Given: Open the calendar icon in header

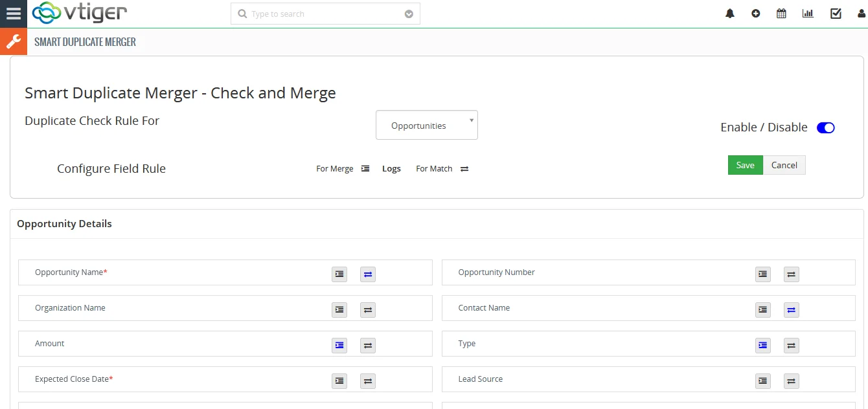Looking at the screenshot, I should click(x=781, y=14).
